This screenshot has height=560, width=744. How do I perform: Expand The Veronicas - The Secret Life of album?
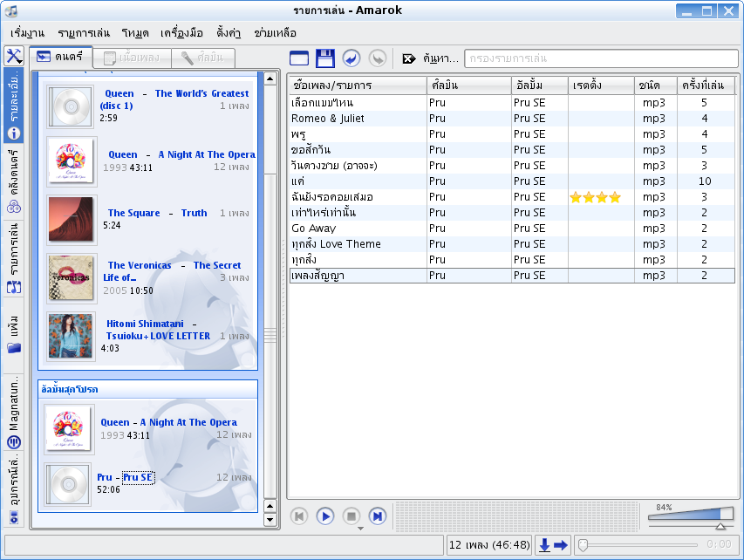(x=172, y=271)
